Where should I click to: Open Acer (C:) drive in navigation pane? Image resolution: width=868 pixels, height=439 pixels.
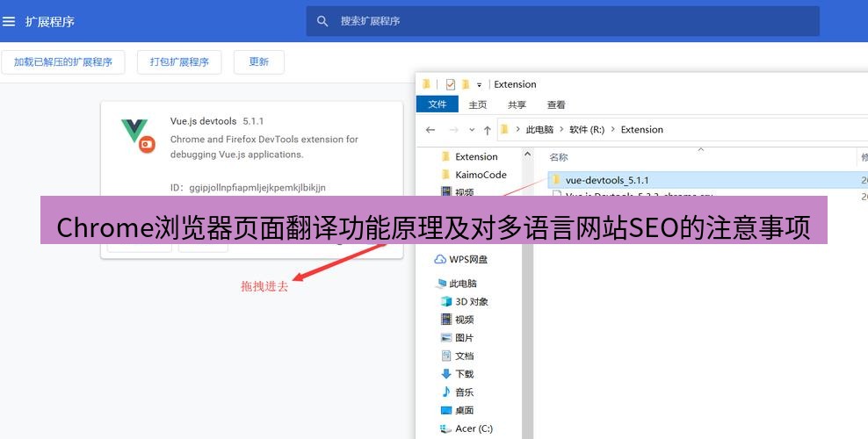coord(474,428)
